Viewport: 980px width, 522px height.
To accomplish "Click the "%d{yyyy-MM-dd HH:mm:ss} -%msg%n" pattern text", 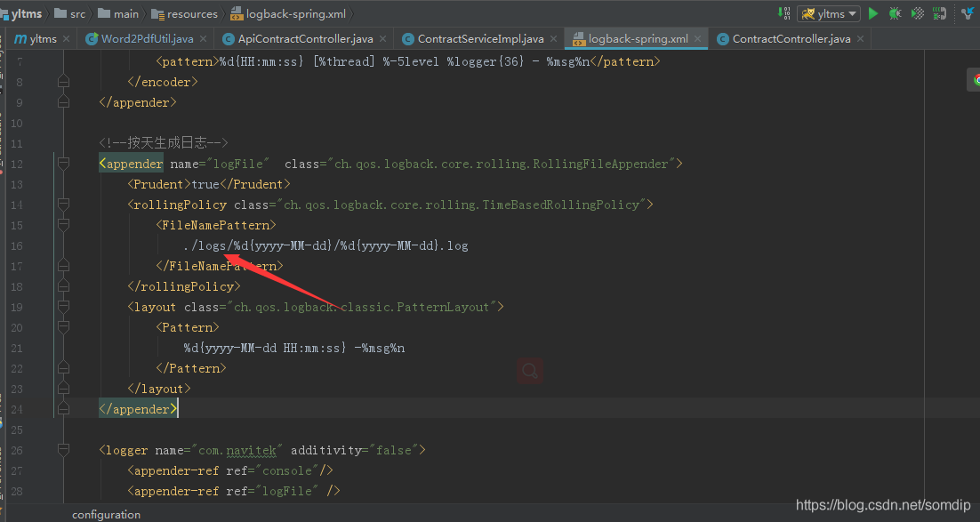I will [294, 348].
